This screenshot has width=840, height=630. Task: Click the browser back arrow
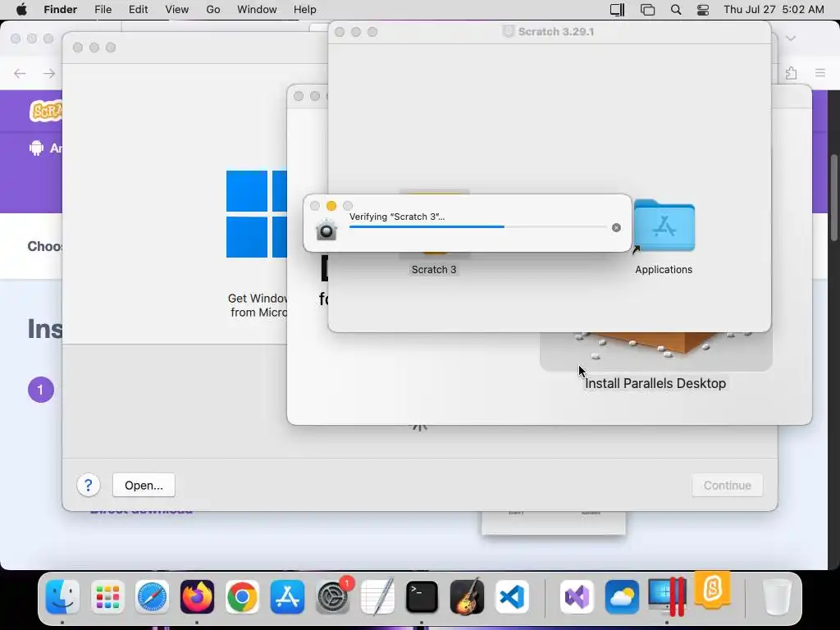tap(20, 73)
